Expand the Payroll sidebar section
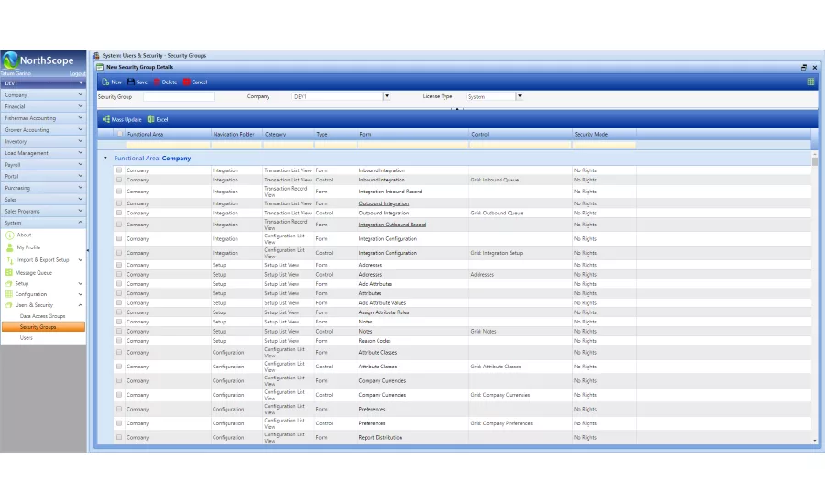The image size is (825, 504). point(43,165)
